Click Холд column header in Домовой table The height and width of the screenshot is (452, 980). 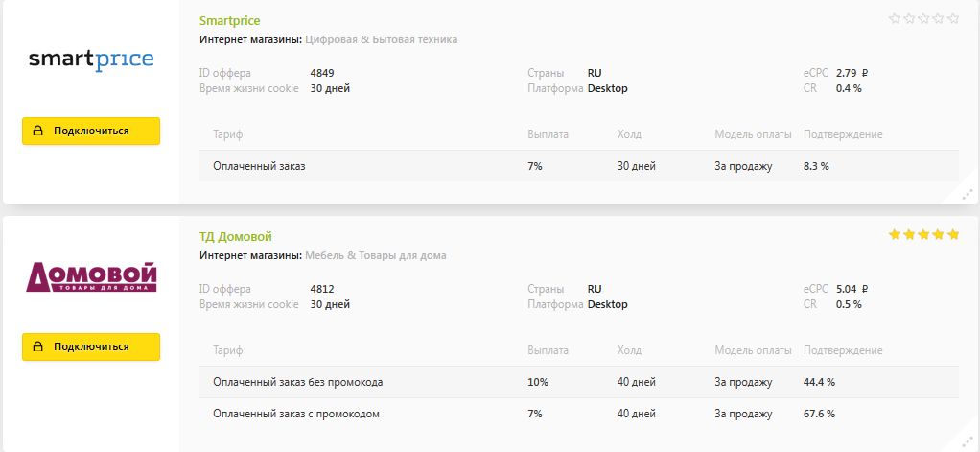coord(629,350)
